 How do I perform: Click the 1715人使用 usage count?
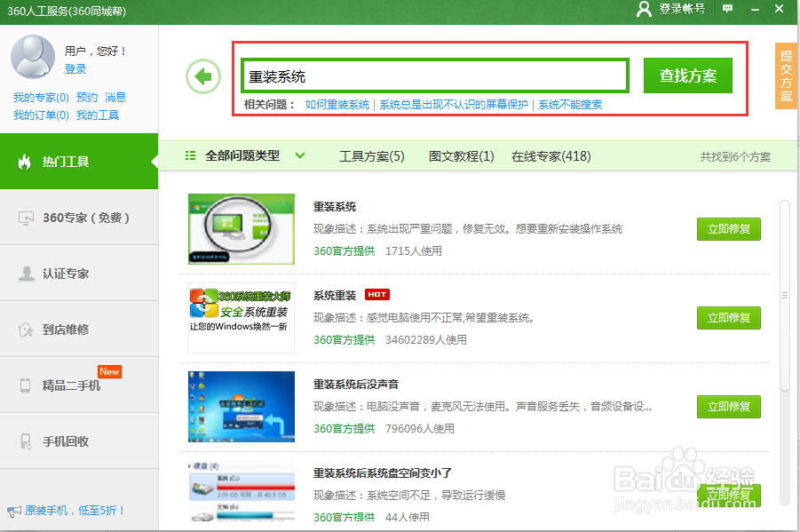tap(414, 251)
